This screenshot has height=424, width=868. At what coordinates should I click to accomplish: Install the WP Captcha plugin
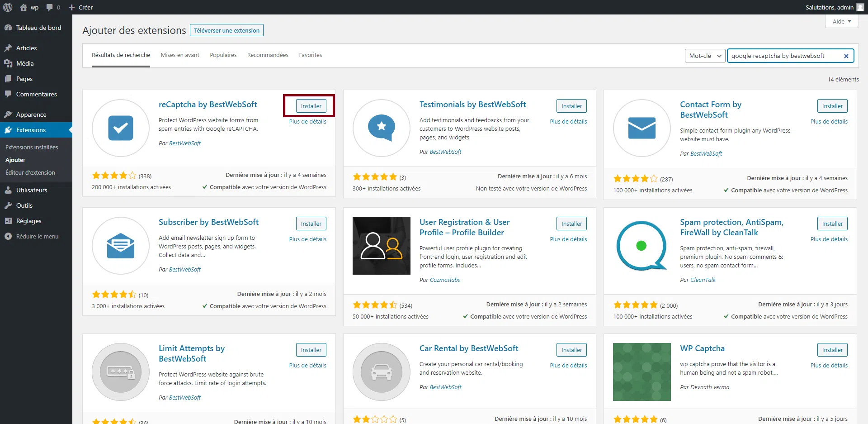click(832, 350)
